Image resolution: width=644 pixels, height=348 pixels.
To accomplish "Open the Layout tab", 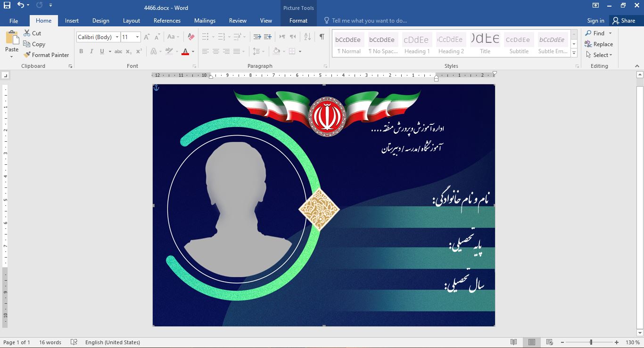I will [x=132, y=21].
